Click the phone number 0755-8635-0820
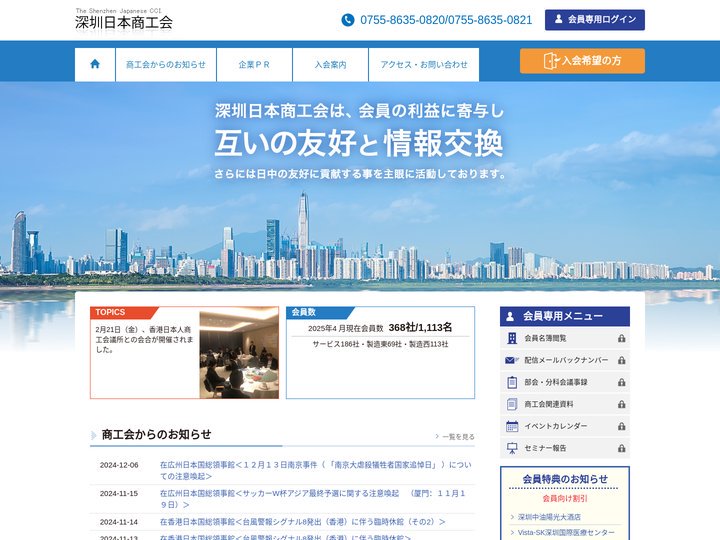The width and height of the screenshot is (720, 540). coord(402,20)
